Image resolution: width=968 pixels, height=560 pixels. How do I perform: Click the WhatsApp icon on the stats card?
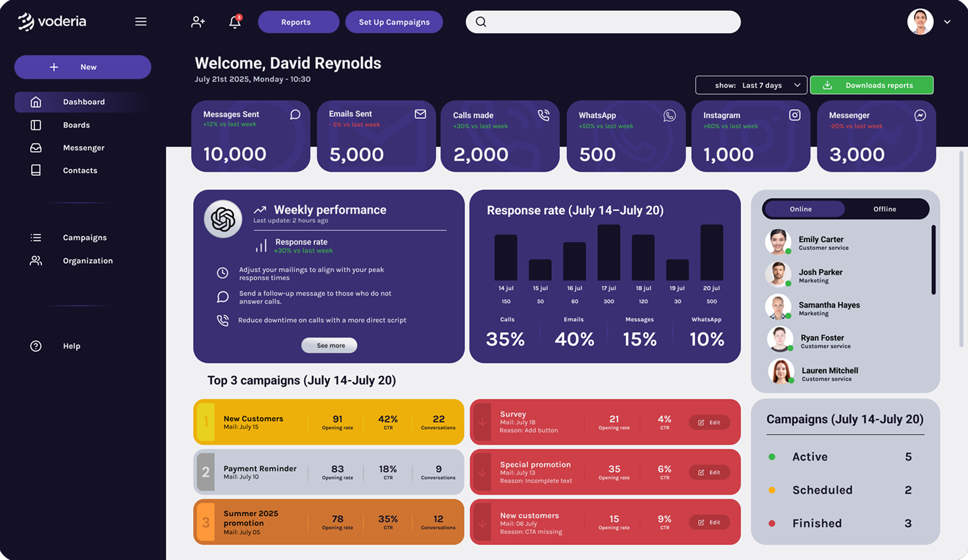[669, 115]
